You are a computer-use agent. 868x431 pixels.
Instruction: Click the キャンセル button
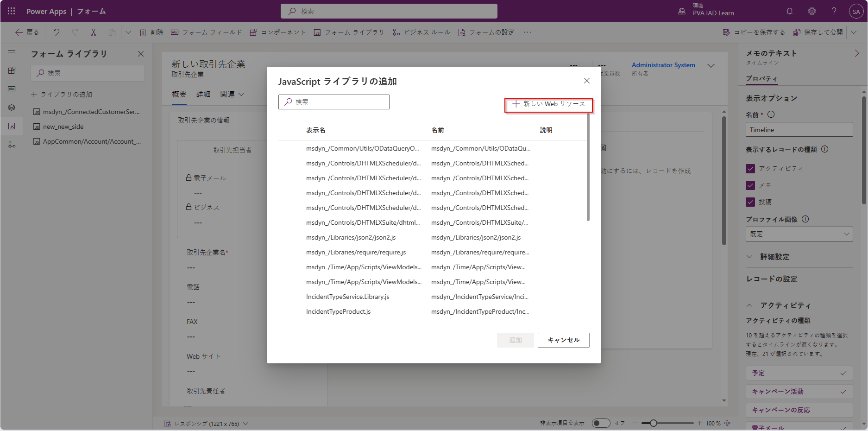pos(564,340)
